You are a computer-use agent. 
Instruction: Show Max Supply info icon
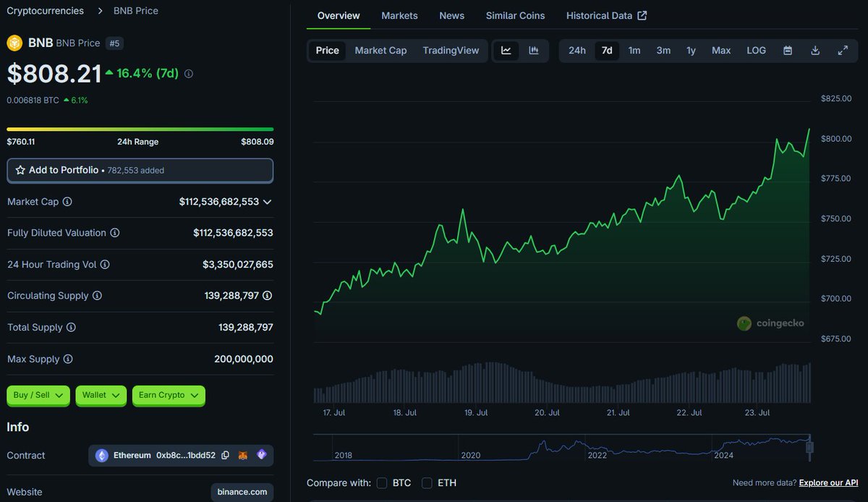point(67,359)
